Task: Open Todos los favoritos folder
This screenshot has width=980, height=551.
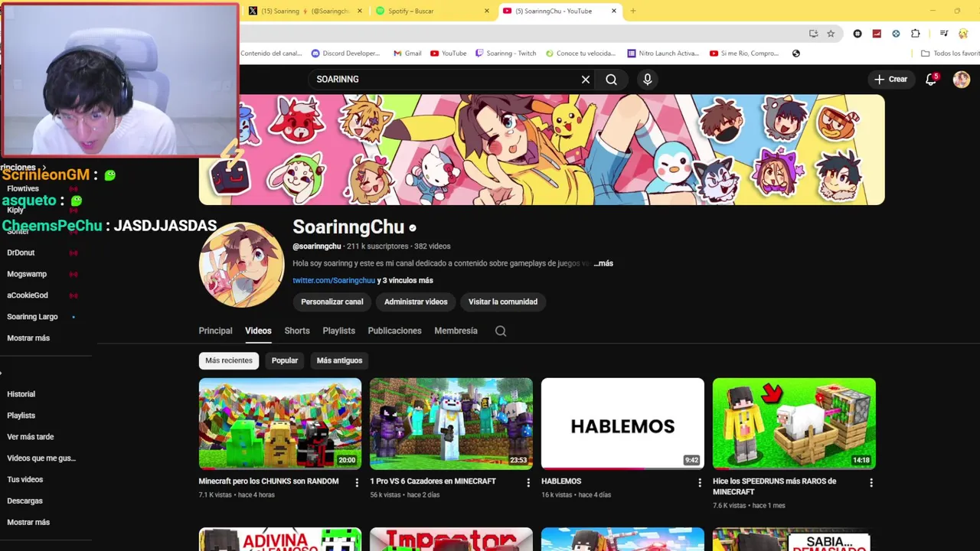Action: (x=950, y=54)
